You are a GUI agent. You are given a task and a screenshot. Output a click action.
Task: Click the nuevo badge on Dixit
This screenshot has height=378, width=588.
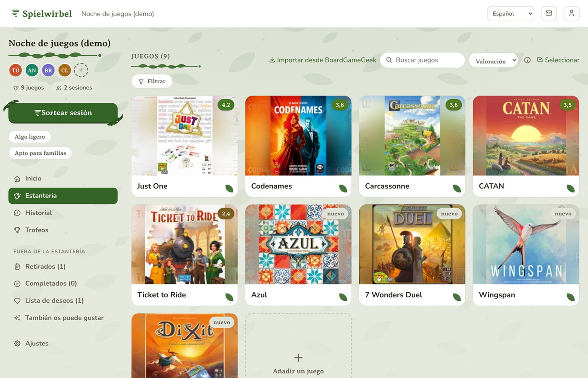tap(222, 322)
